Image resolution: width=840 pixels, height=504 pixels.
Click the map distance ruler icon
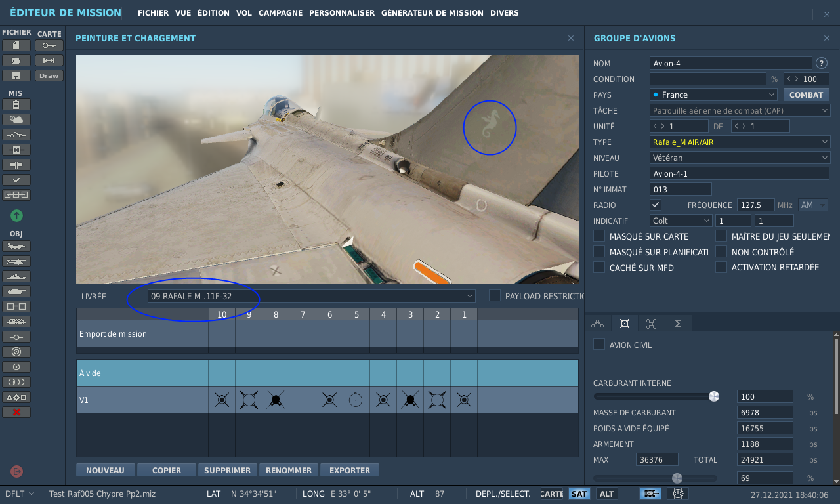click(49, 60)
